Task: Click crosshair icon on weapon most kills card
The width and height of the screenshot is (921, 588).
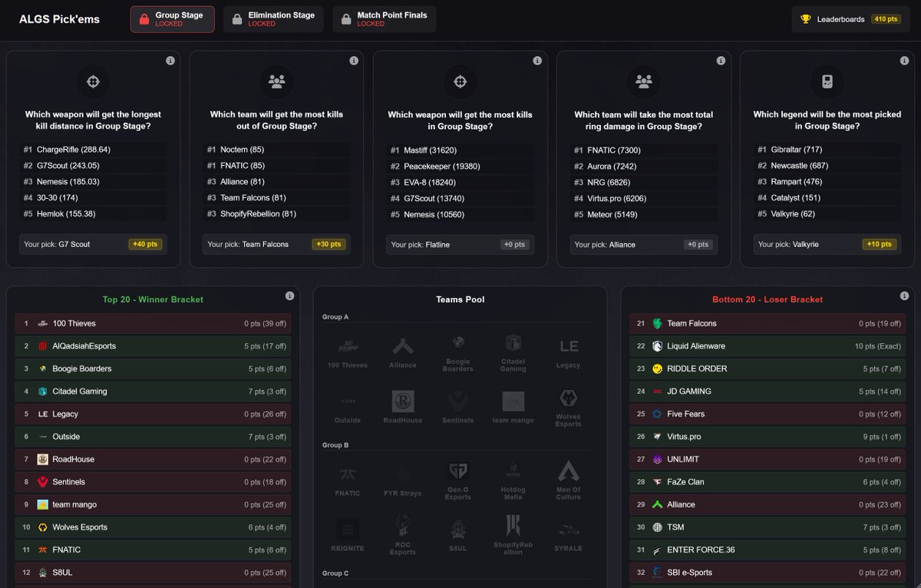Action: click(460, 81)
